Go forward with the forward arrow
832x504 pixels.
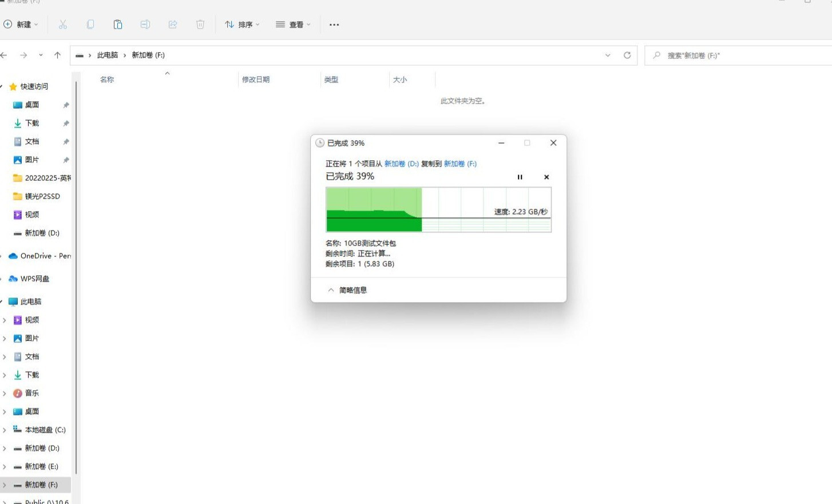(x=23, y=55)
